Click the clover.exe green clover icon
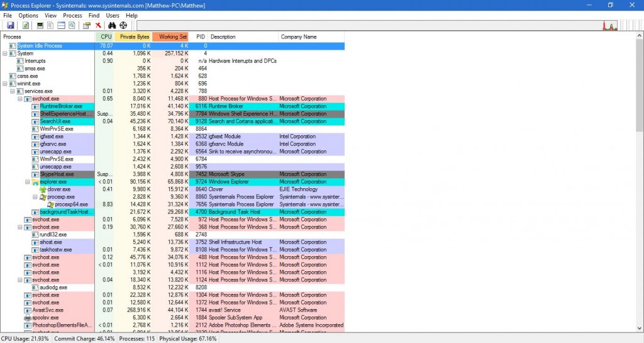This screenshot has height=343, width=644. pos(43,189)
